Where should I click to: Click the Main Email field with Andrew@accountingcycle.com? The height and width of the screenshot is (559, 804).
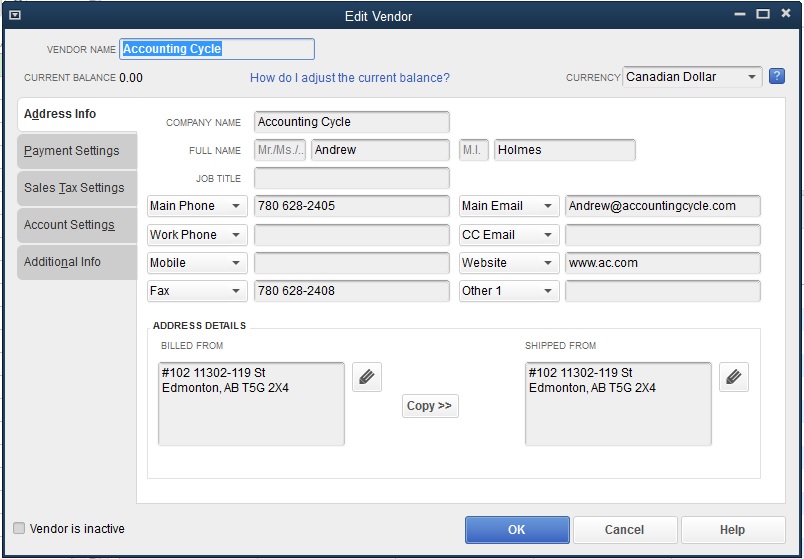coord(662,206)
